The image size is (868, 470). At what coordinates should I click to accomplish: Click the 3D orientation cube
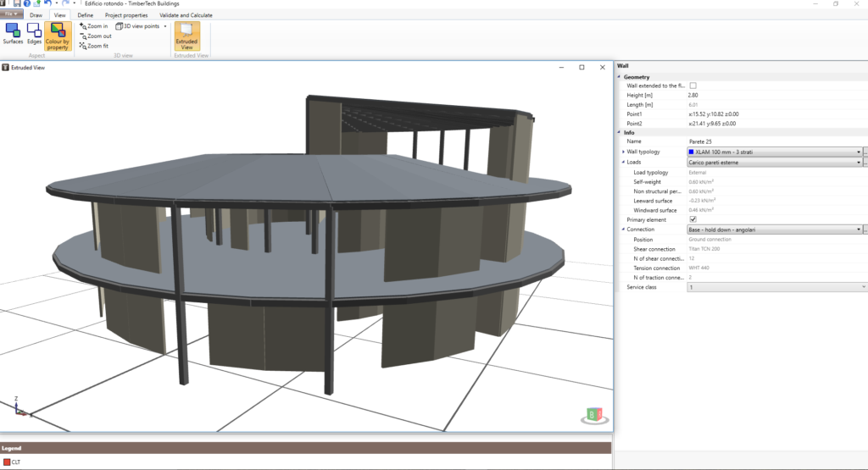(592, 414)
